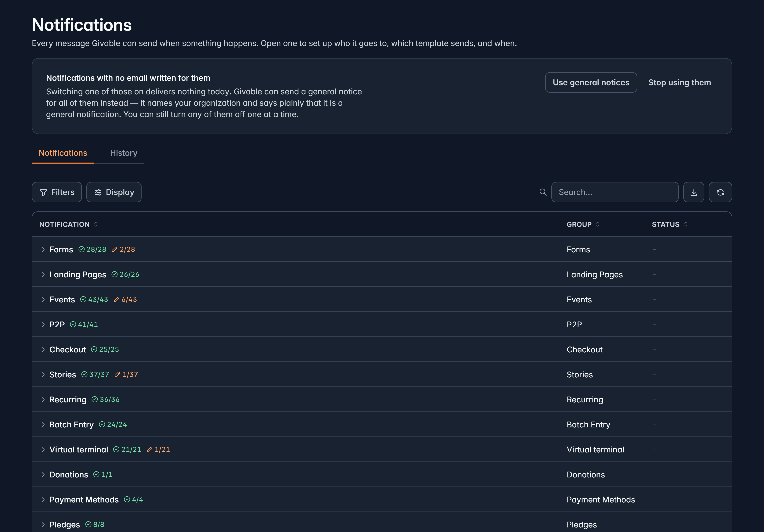Click the Payment Methods 4/4 checkmark badge
Screen dimensions: 764x532
tap(133, 499)
